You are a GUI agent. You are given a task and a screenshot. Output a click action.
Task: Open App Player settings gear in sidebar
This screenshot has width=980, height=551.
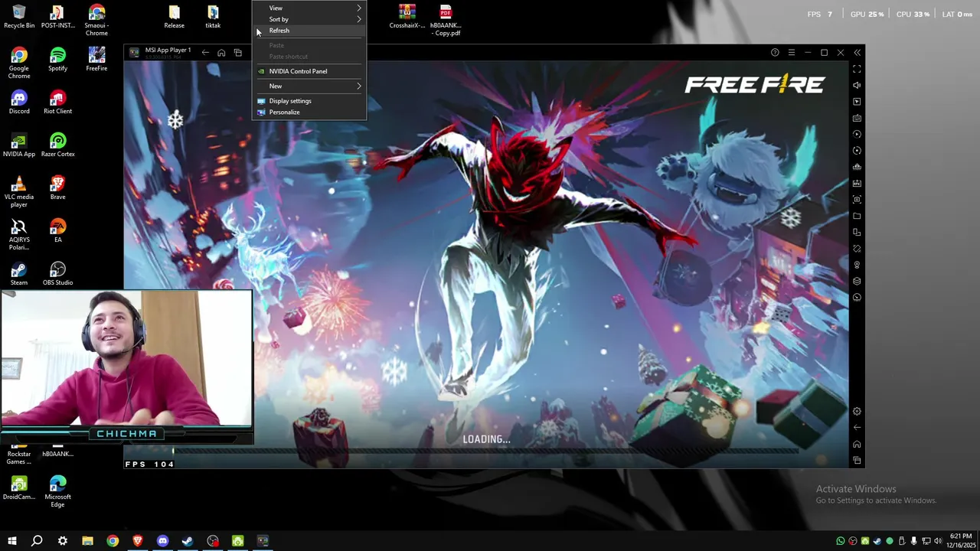tap(857, 412)
